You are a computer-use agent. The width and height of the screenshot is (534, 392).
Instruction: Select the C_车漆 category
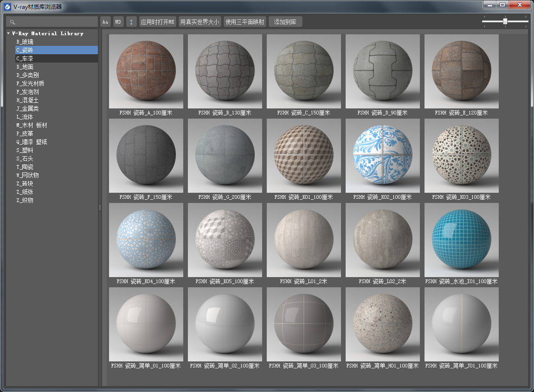[x=57, y=58]
